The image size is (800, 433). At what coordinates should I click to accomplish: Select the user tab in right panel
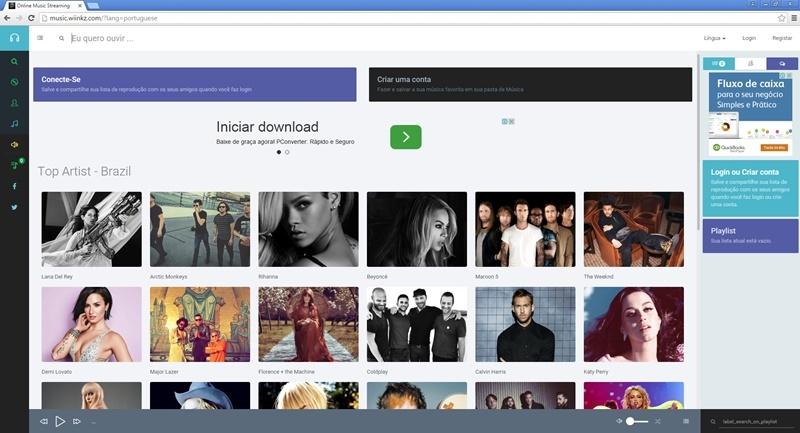pyautogui.click(x=750, y=63)
